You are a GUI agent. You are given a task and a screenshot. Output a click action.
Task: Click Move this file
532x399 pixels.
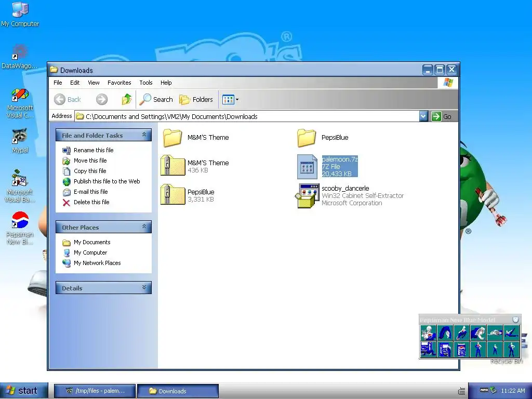[x=85, y=161]
